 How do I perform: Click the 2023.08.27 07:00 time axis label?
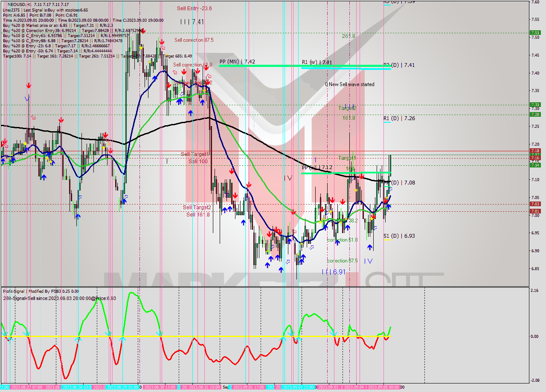[26, 387]
